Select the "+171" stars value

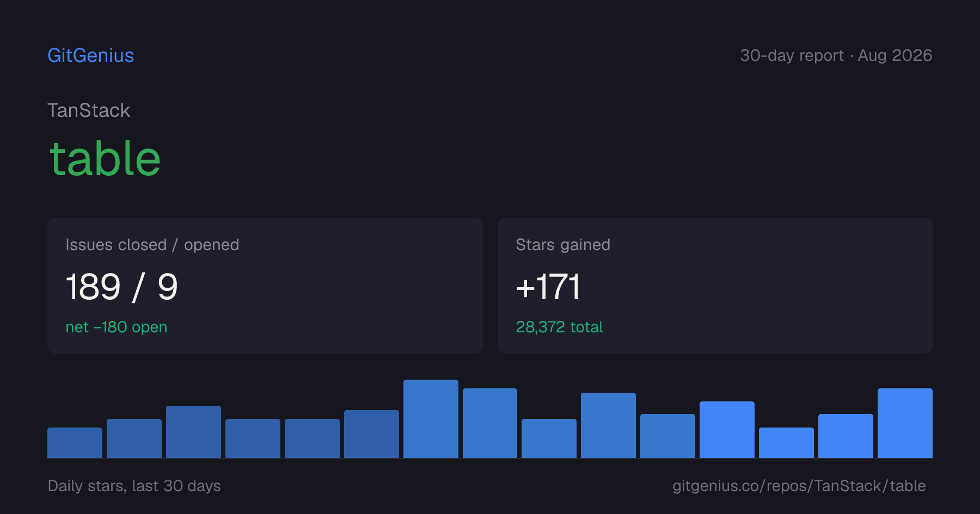[x=548, y=287]
